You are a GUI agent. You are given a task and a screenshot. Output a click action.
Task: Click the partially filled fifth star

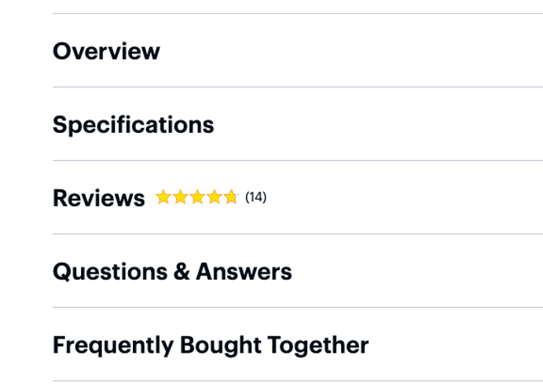(x=230, y=197)
